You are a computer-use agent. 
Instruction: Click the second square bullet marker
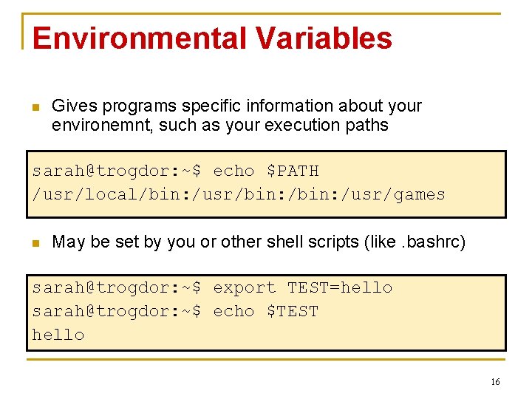[34, 242]
